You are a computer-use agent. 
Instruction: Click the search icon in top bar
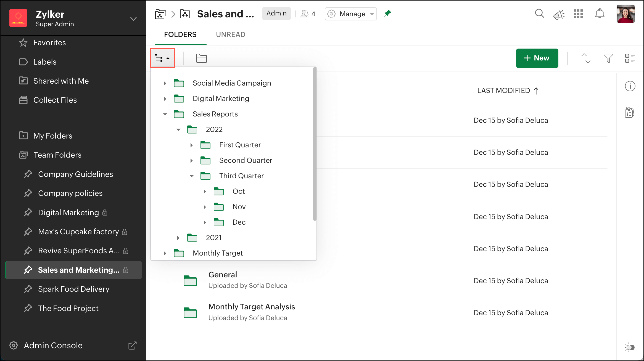pos(539,14)
